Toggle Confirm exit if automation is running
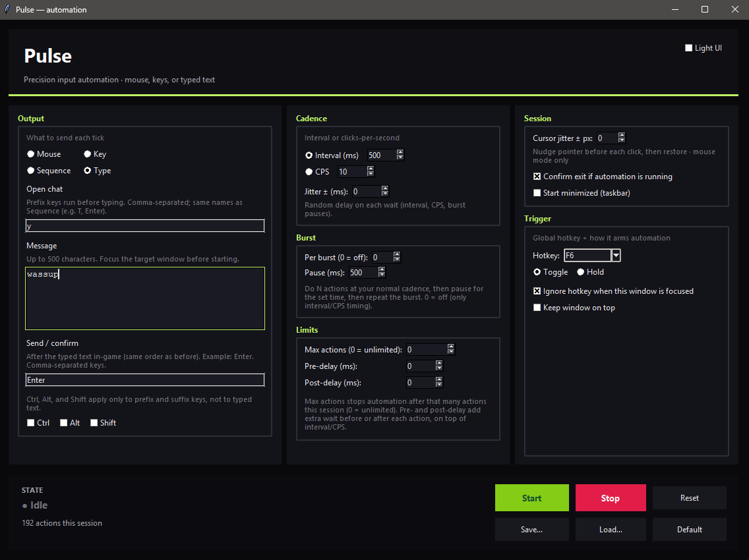 (x=603, y=177)
